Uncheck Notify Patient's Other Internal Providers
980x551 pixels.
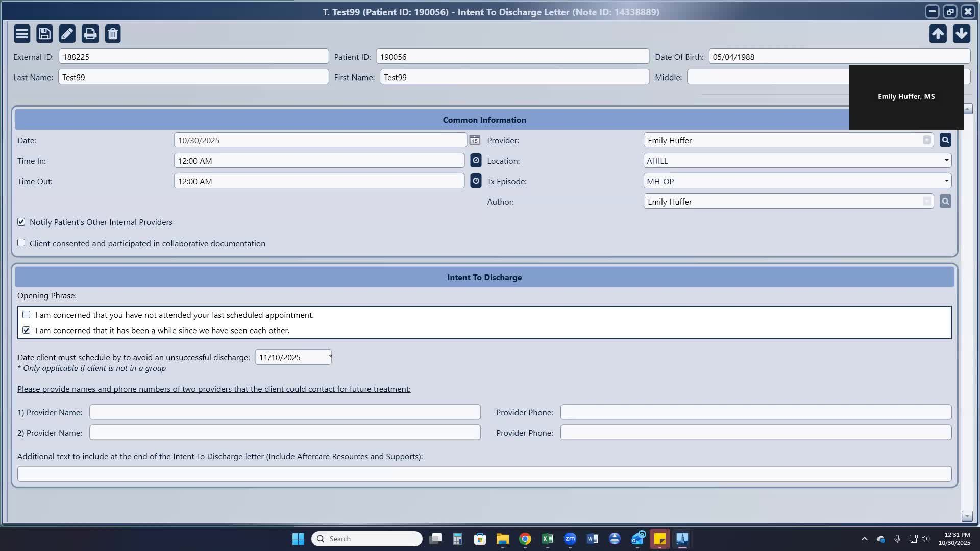click(x=21, y=222)
